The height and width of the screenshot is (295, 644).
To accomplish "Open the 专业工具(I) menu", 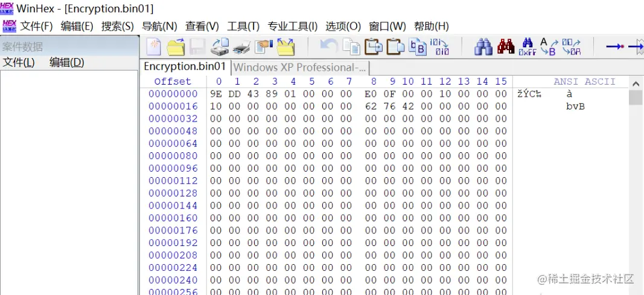I will tap(293, 27).
